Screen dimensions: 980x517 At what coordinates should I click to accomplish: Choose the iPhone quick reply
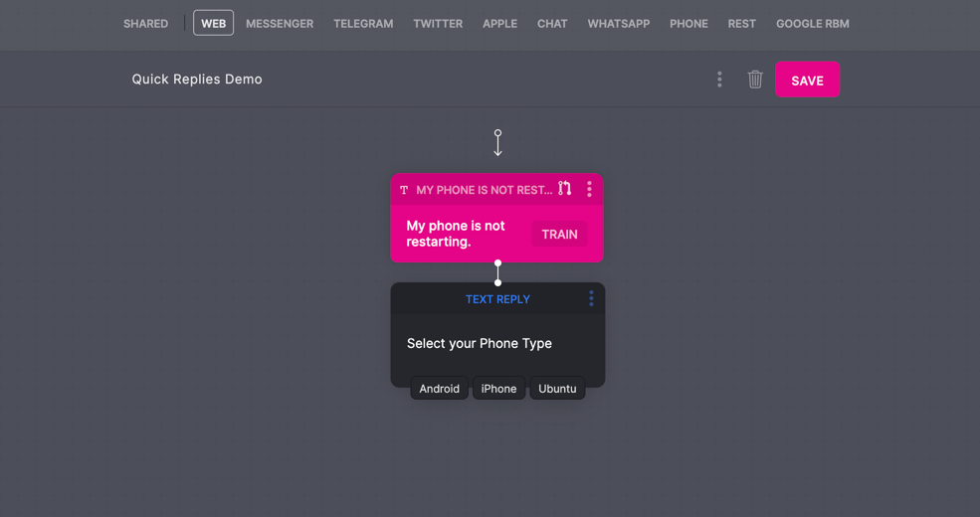[498, 389]
